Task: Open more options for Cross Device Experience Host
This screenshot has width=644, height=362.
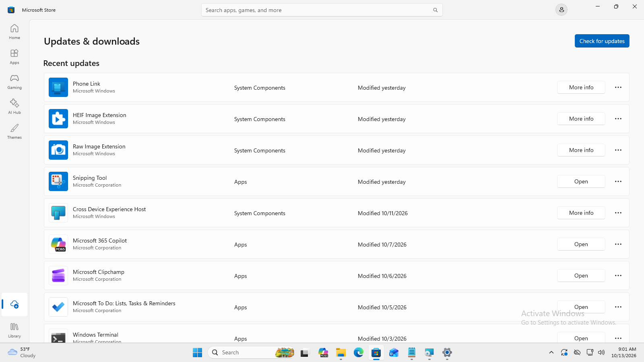Action: (618, 213)
